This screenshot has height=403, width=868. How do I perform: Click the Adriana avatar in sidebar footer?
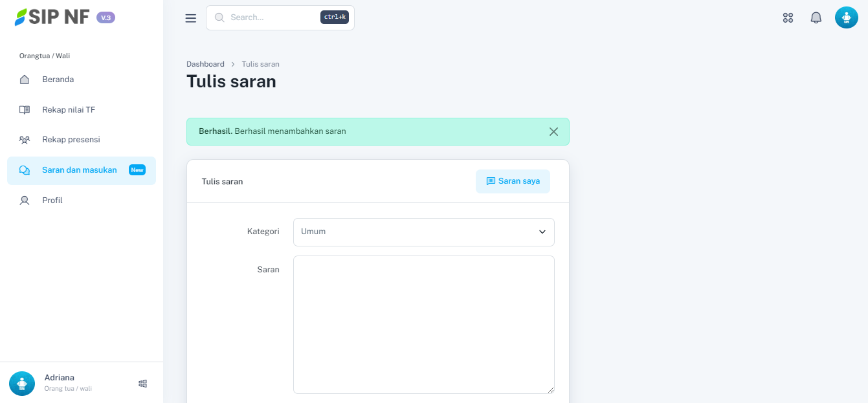click(22, 383)
